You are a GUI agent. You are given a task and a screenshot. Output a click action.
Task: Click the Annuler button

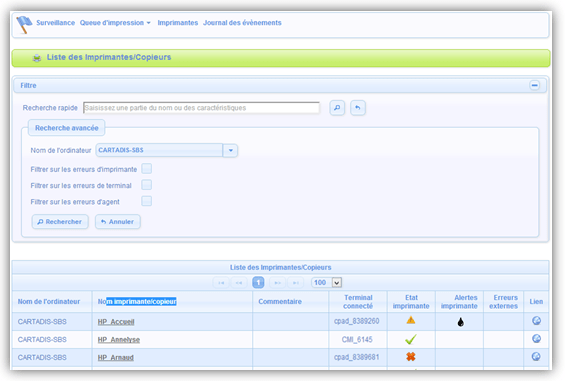(x=117, y=222)
